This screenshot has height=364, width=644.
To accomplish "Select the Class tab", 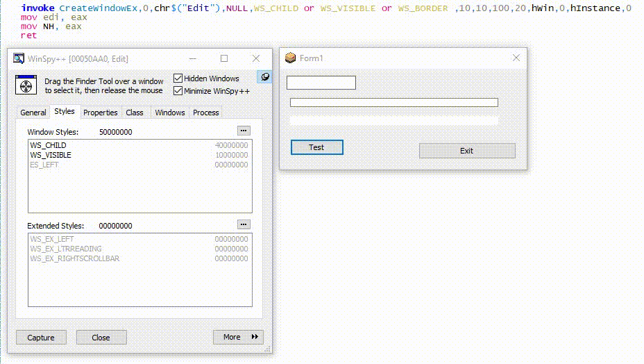I will [x=135, y=113].
